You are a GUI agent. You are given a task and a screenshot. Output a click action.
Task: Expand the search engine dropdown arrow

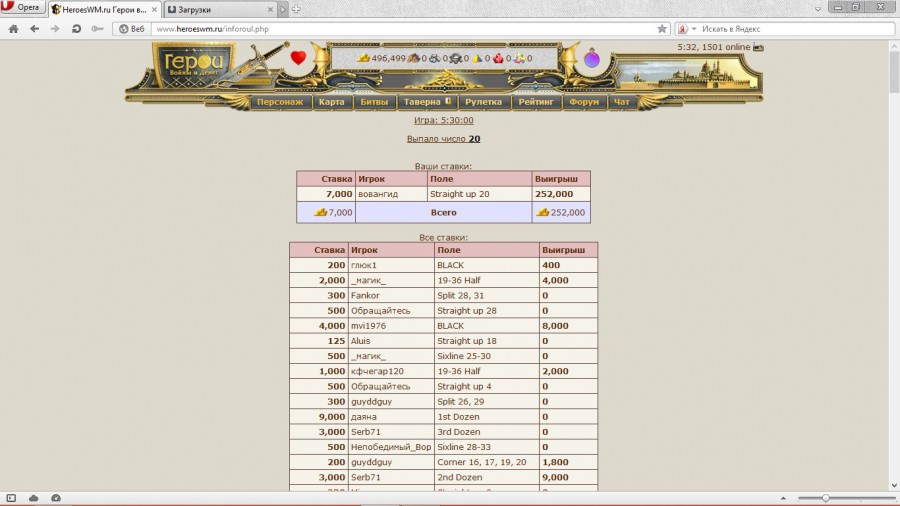coord(694,29)
